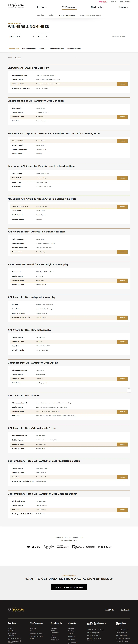The image size is (138, 644).
Task: Click the AFI AACTA logo in the footer
Action: click(x=16, y=610)
